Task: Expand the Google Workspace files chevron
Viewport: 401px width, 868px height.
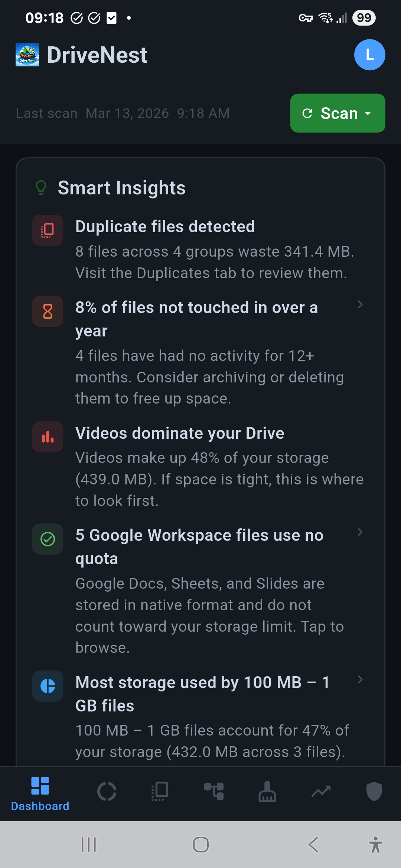Action: 359,532
